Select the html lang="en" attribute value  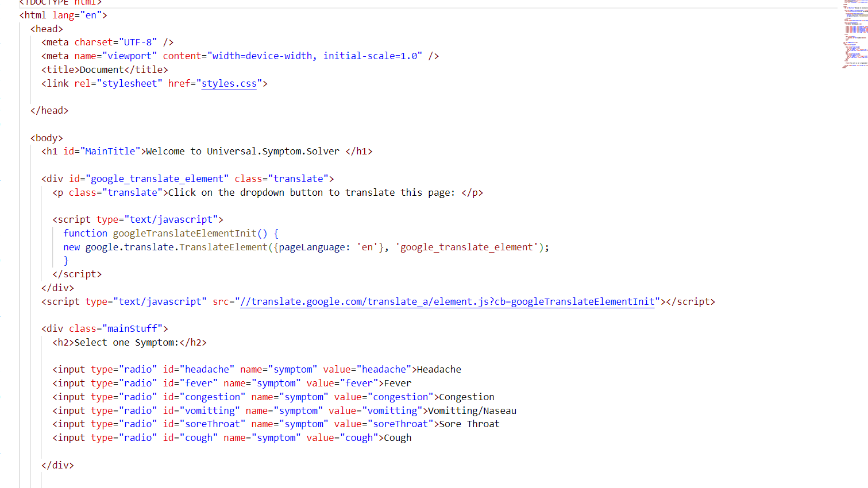(x=91, y=15)
